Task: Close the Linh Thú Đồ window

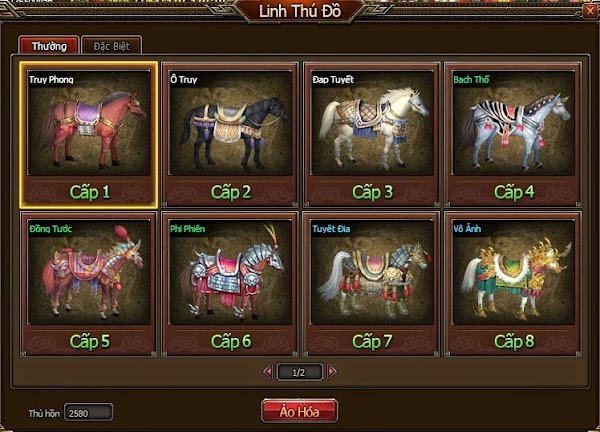Action: point(590,11)
